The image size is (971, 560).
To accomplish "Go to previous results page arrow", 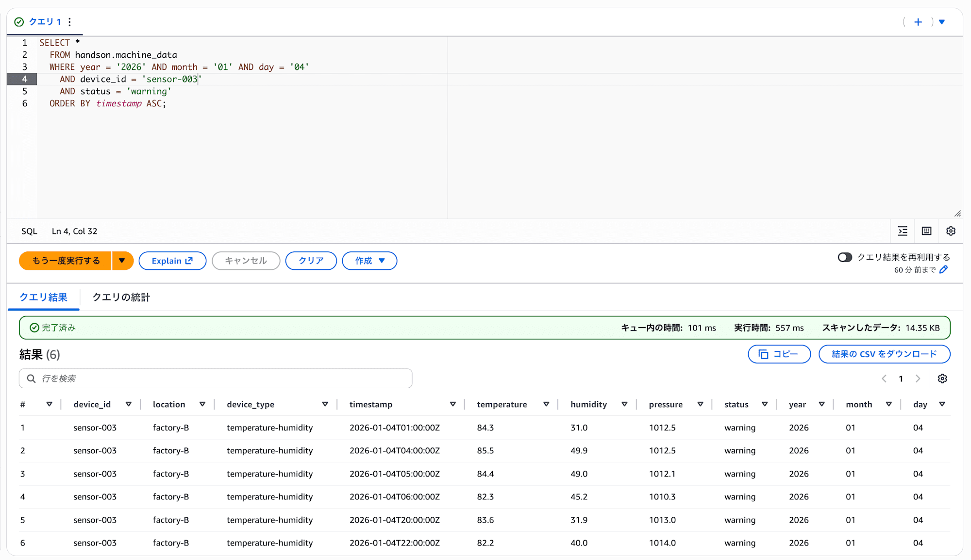I will (884, 379).
